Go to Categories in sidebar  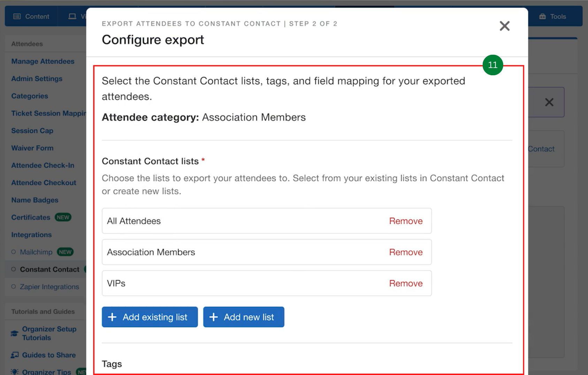coord(30,96)
